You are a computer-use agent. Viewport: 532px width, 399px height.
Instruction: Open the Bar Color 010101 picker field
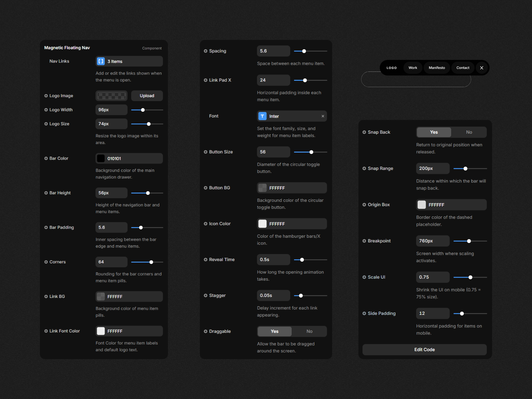pyautogui.click(x=133, y=158)
